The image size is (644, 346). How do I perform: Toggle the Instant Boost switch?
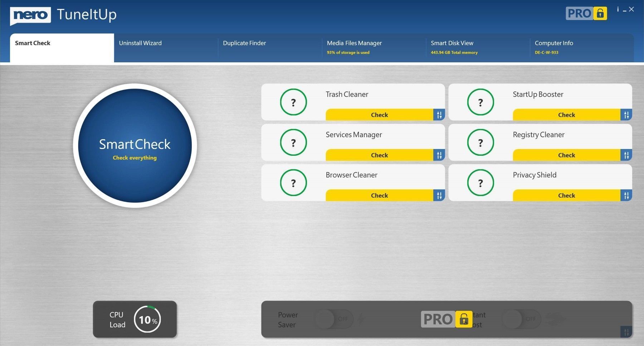click(x=522, y=319)
